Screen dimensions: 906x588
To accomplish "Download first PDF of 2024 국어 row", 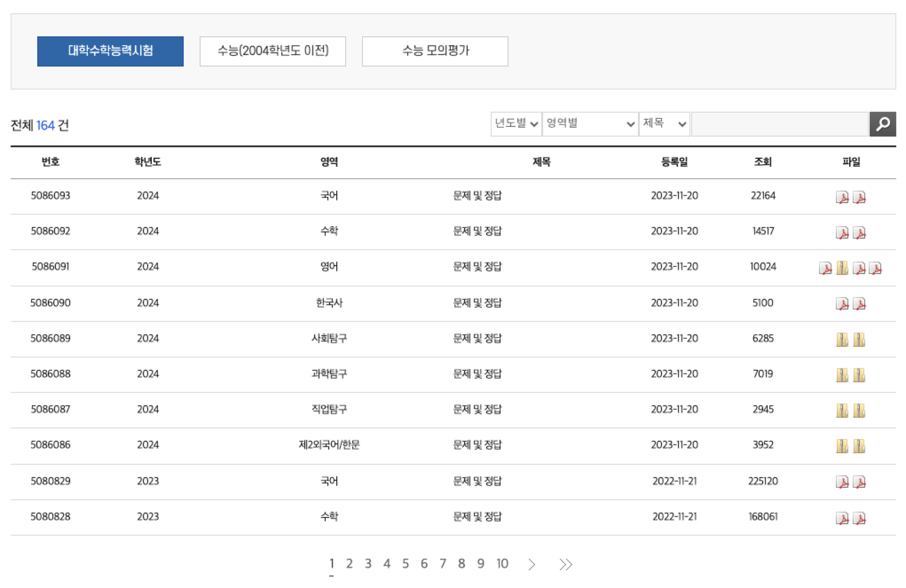I will point(842,197).
